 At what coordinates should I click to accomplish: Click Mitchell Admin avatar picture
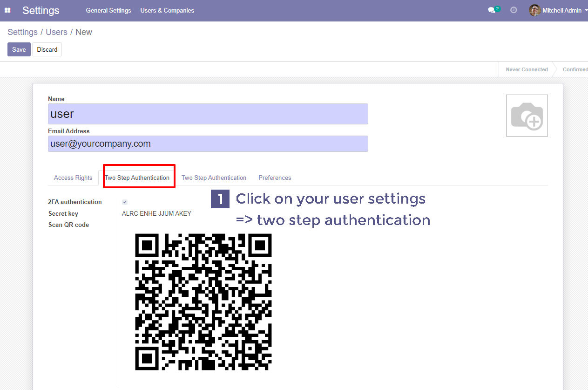534,10
